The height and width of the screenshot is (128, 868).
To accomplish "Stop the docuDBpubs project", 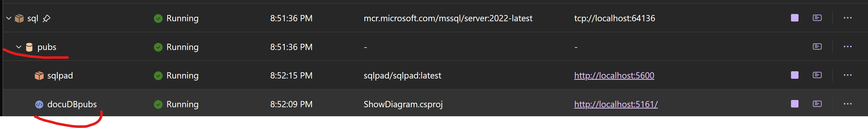I will point(794,104).
